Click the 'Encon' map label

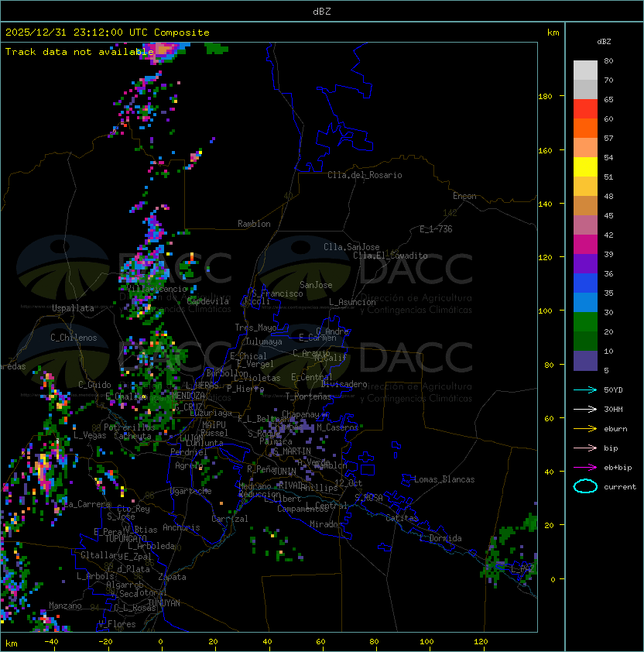(x=464, y=196)
